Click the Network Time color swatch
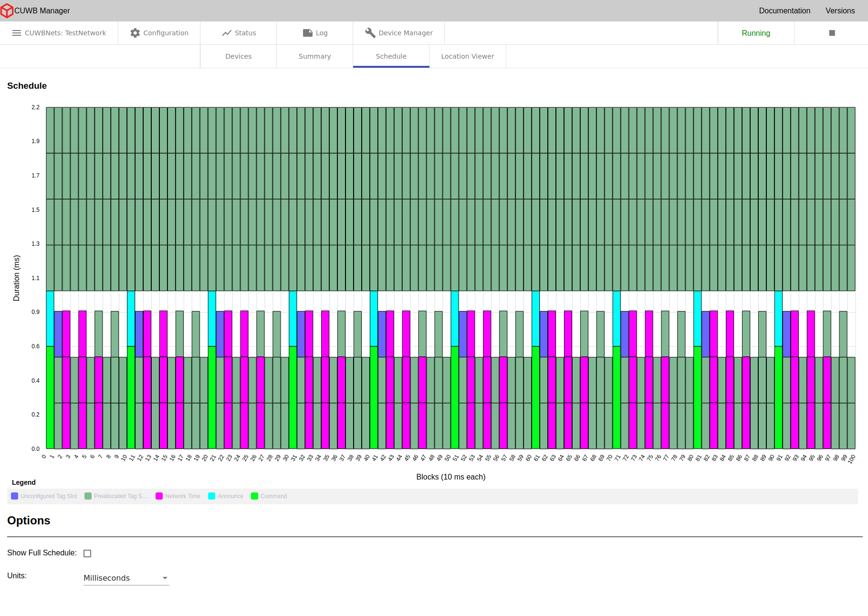This screenshot has height=616, width=868. 159,496
